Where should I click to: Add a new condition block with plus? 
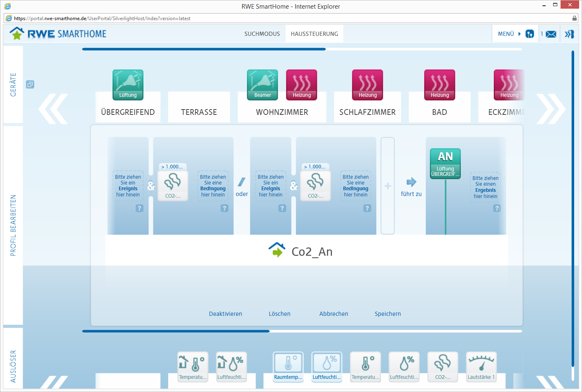(387, 186)
